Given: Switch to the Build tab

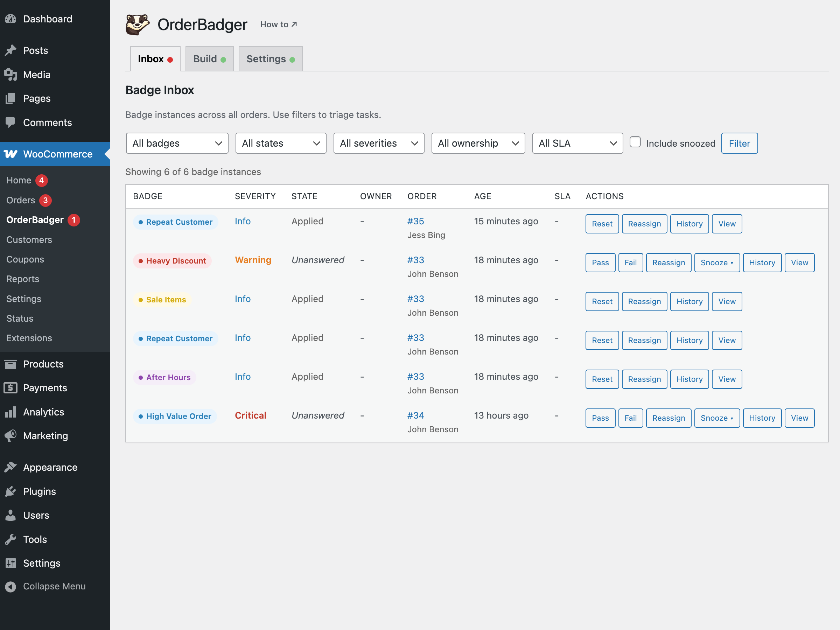Looking at the screenshot, I should click(x=210, y=59).
